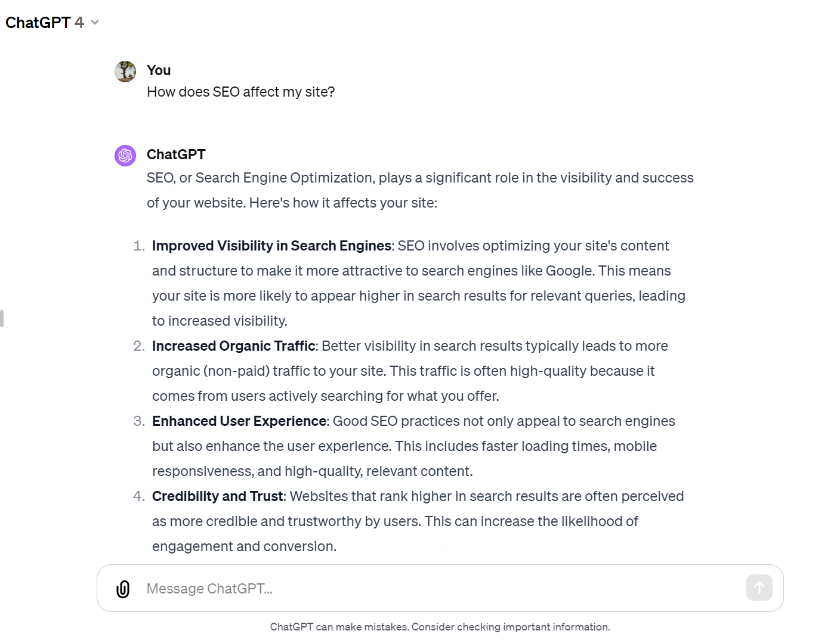
Task: Click the purple ChatGPT logo avatar
Action: (125, 156)
